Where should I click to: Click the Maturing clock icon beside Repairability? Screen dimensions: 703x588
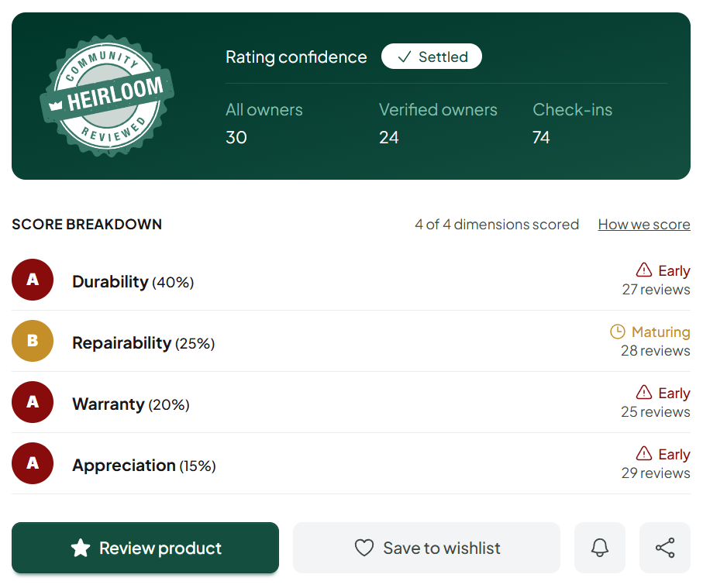(x=618, y=332)
